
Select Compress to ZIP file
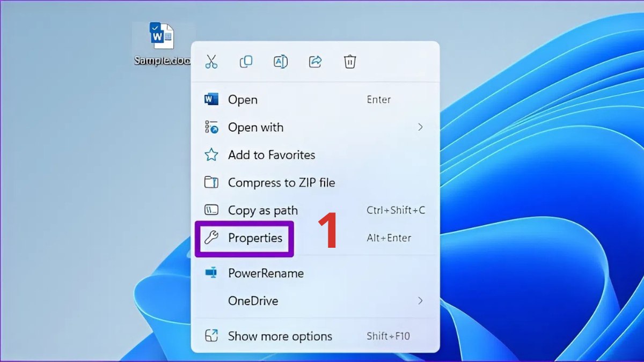(x=282, y=182)
